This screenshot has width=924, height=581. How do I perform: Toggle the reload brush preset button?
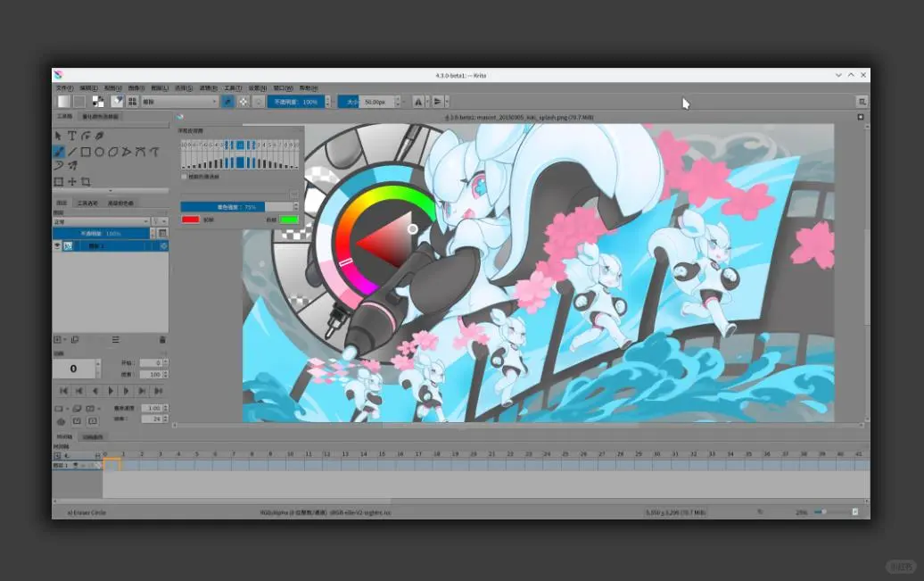[258, 102]
